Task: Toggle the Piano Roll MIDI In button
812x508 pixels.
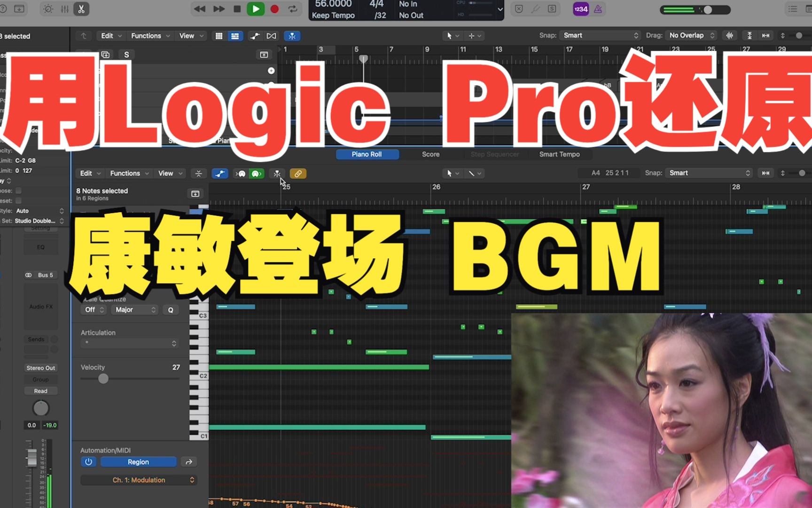Action: 241,174
